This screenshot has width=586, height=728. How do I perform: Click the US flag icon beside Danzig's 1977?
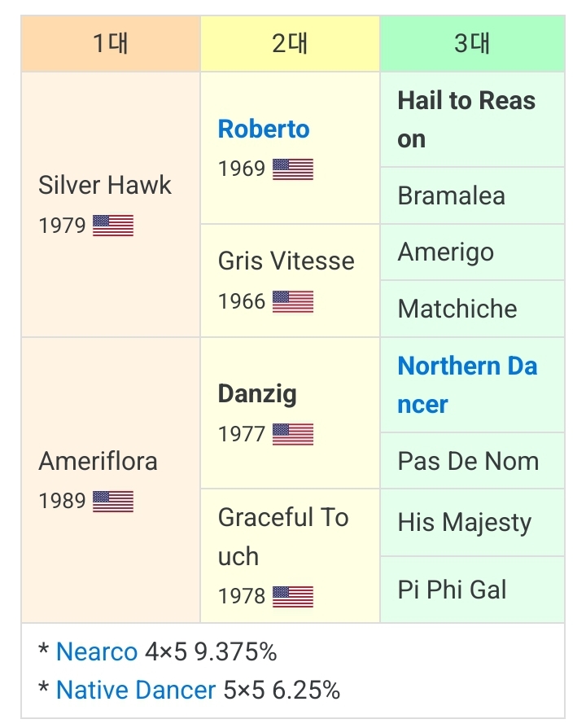(x=293, y=434)
